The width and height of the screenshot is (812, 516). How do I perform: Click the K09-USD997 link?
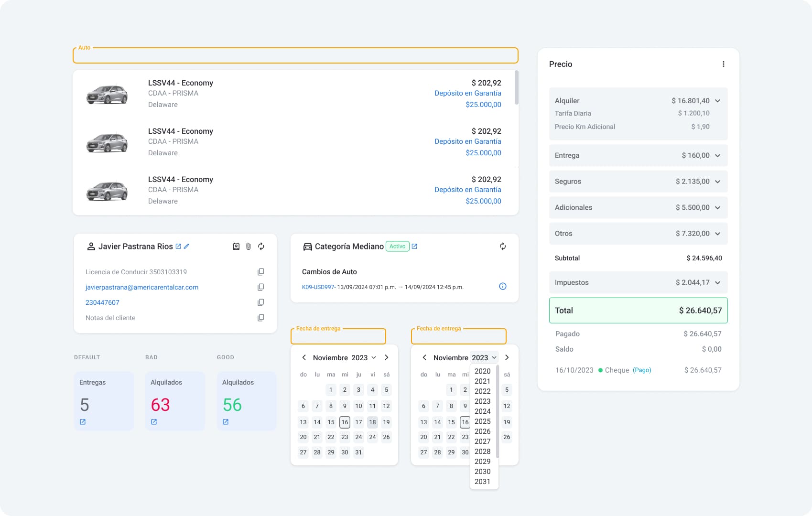(318, 287)
